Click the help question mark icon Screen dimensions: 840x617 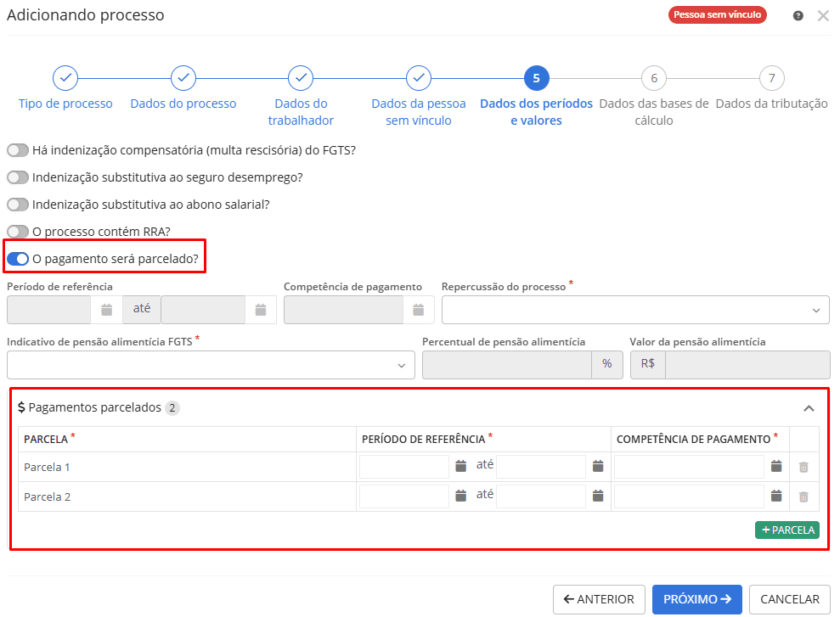[x=797, y=15]
